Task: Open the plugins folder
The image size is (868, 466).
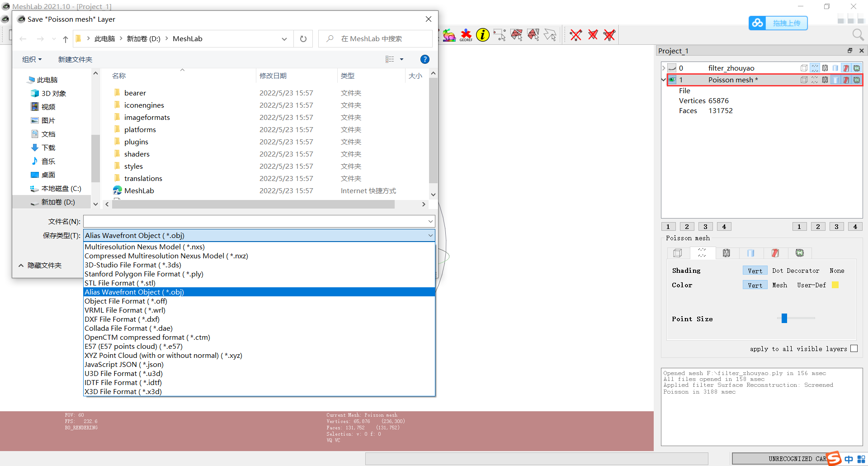Action: [x=136, y=142]
